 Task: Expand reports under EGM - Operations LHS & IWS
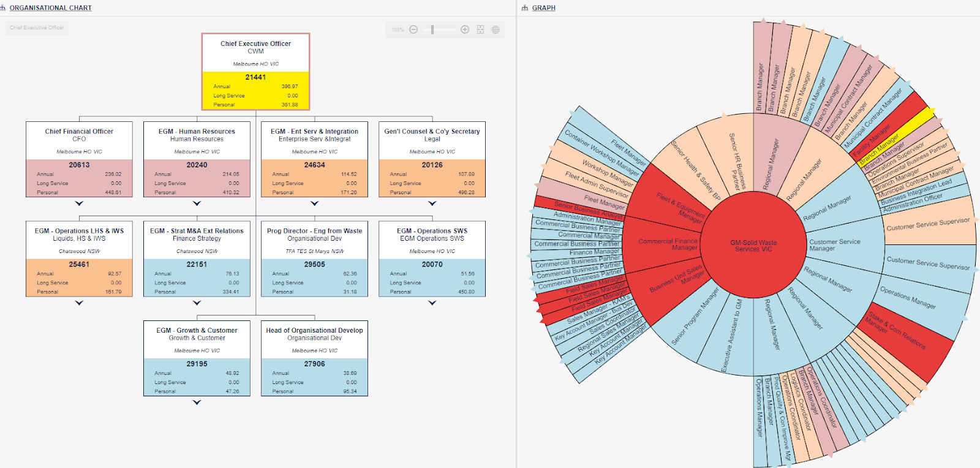pyautogui.click(x=79, y=303)
